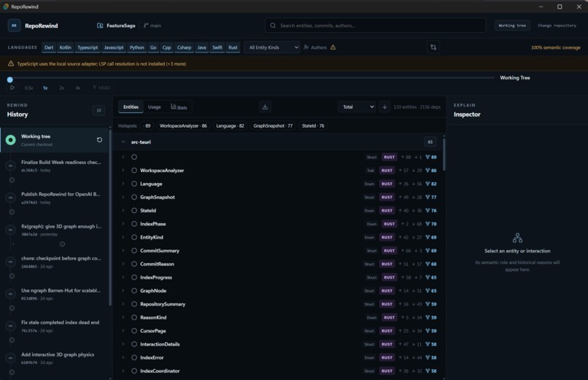Click the swap direction icon beside Authors

433,47
